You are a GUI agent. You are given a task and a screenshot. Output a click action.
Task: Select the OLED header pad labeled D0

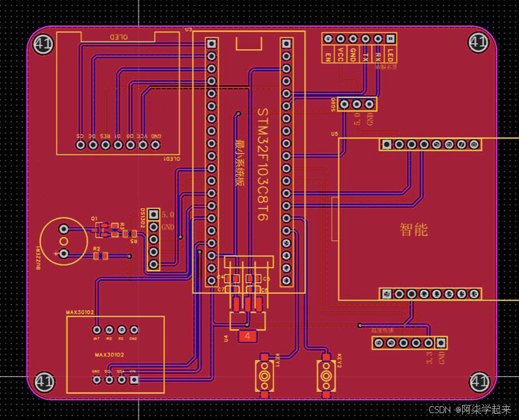point(131,145)
